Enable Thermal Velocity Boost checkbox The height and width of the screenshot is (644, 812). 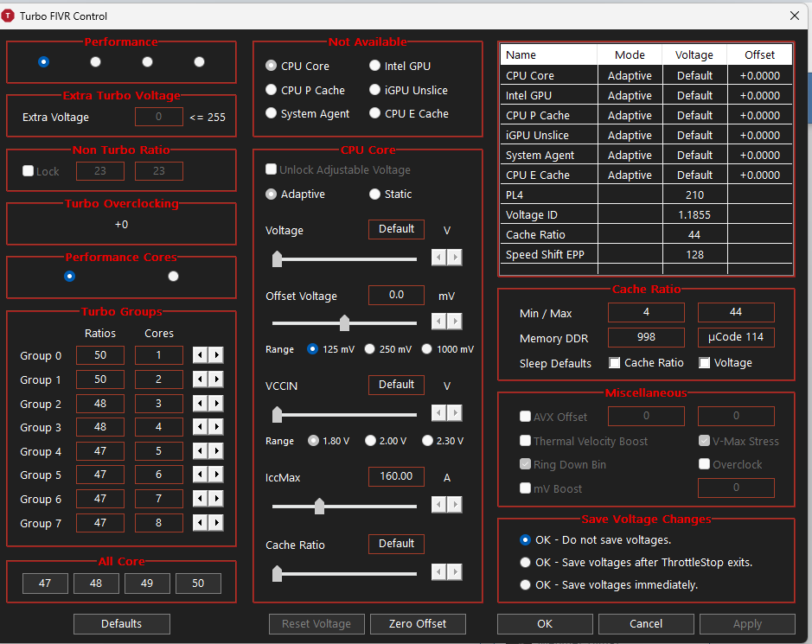pos(525,441)
